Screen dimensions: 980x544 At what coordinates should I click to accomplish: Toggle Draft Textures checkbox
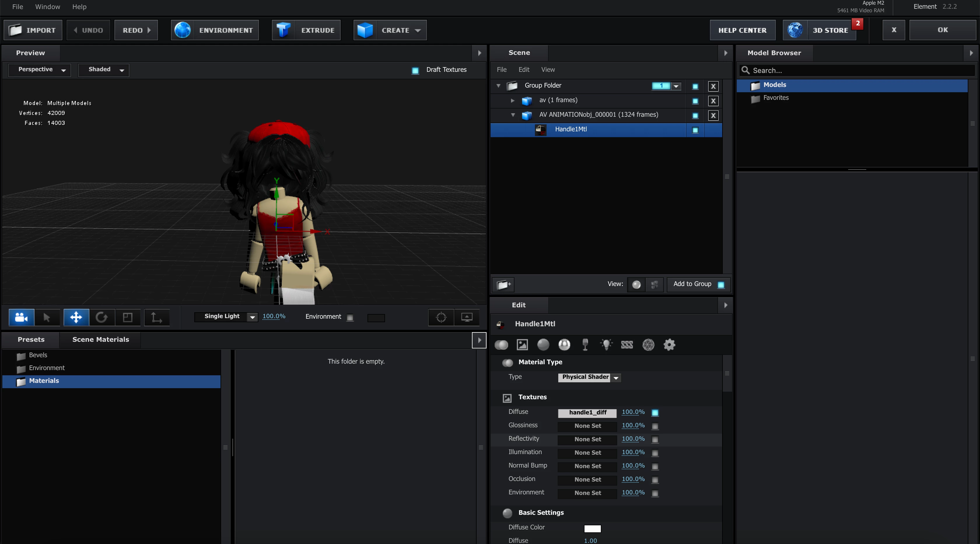tap(415, 70)
